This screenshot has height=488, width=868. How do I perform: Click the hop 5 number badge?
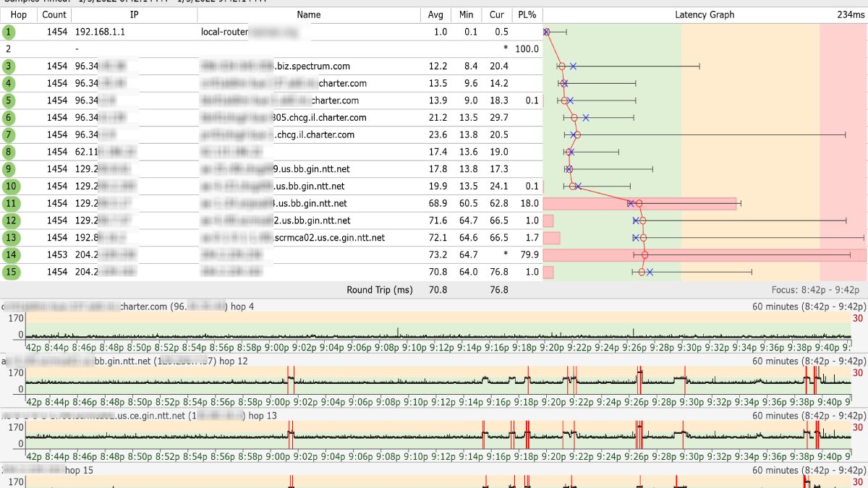pos(8,100)
